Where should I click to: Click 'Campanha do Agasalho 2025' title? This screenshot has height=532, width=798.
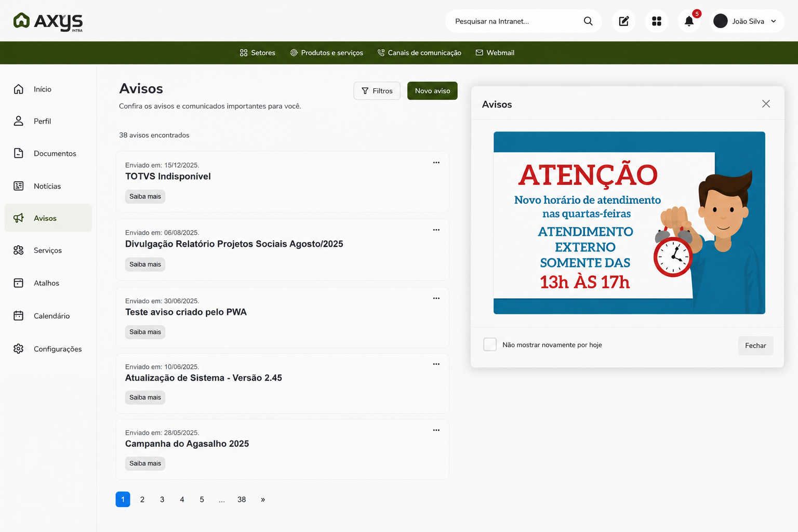click(187, 444)
